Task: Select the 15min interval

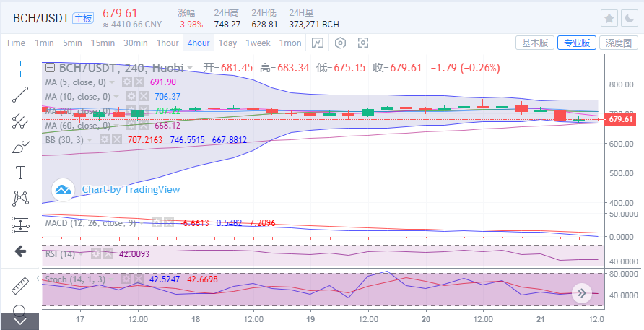Action: [103, 43]
